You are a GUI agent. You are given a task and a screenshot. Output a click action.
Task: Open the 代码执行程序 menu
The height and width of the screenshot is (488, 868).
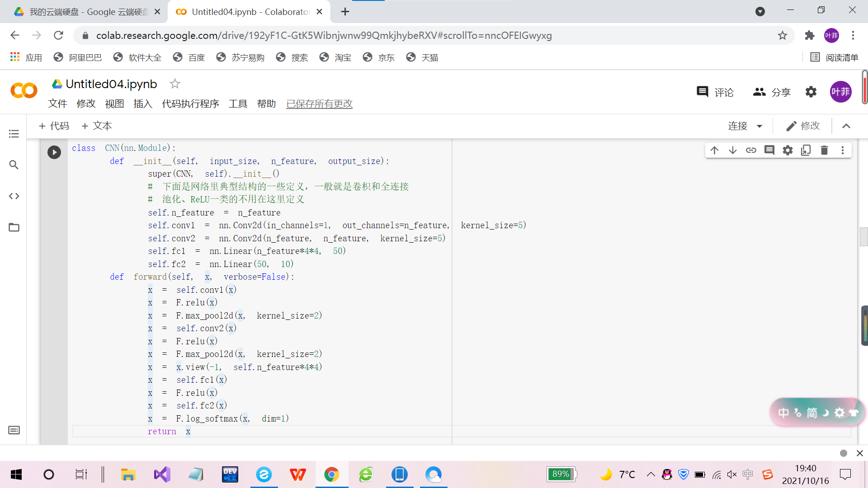(190, 104)
